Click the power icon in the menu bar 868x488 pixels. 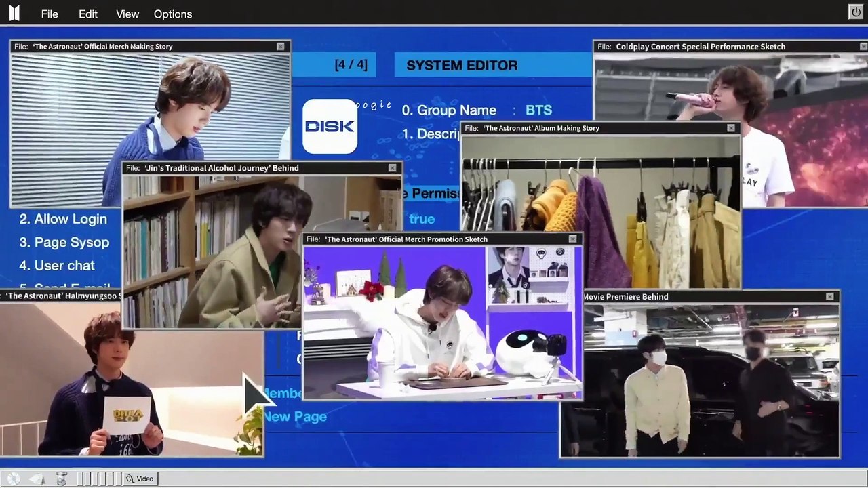pyautogui.click(x=855, y=12)
